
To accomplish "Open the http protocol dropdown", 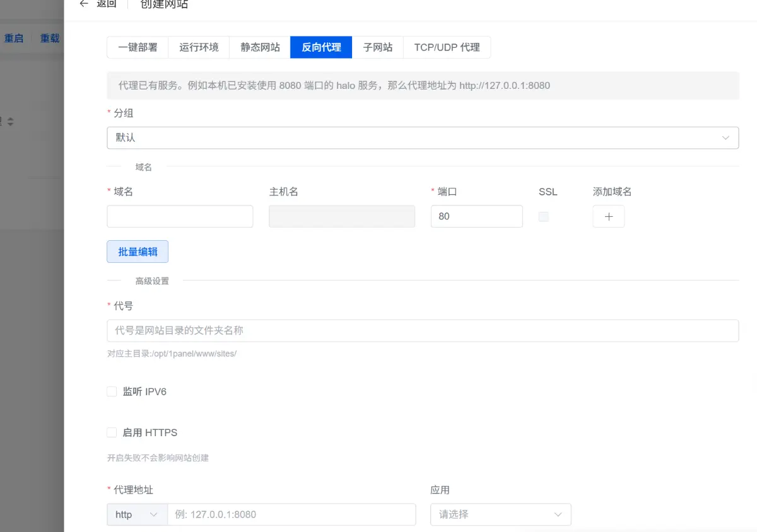I will pyautogui.click(x=136, y=514).
